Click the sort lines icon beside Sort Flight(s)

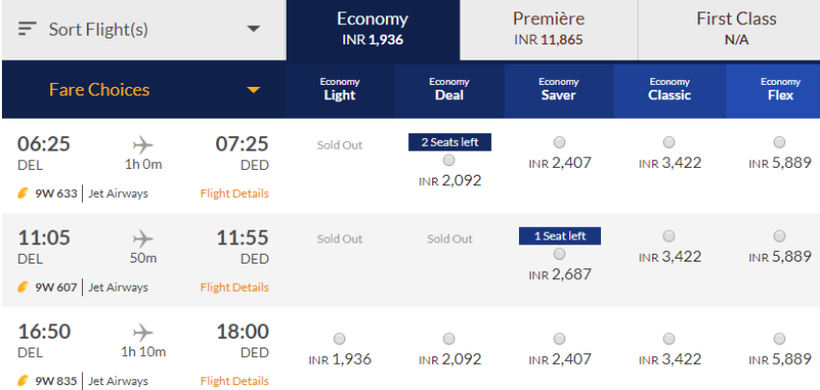[x=27, y=29]
